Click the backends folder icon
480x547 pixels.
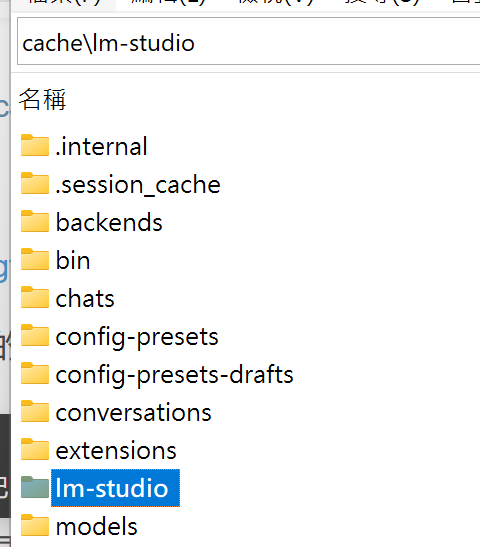point(35,221)
